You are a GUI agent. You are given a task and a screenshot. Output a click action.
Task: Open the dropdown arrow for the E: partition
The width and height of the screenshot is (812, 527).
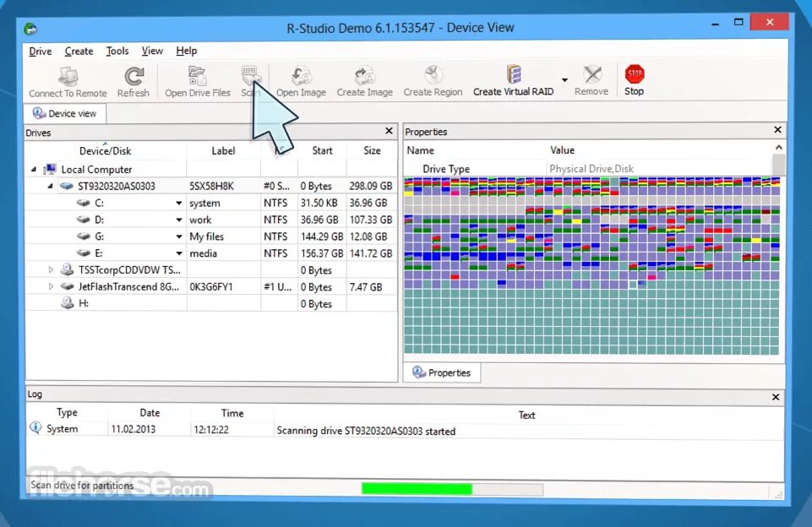click(x=178, y=253)
